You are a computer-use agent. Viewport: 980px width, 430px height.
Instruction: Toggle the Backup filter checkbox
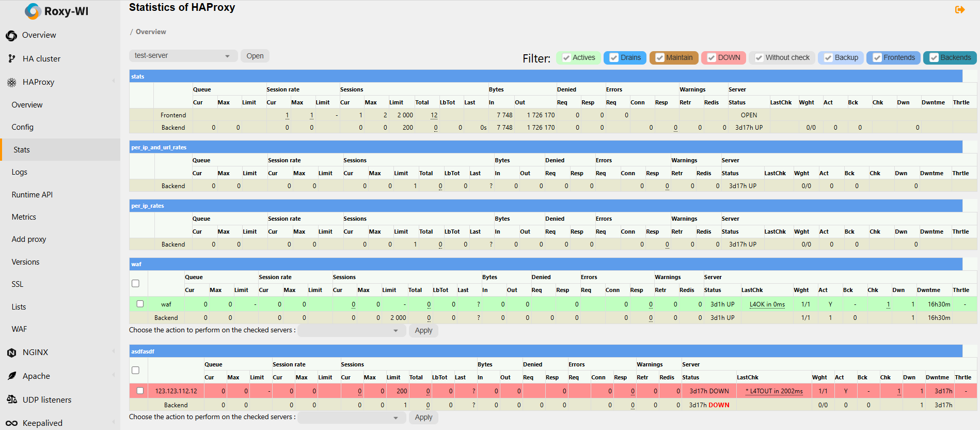point(828,58)
